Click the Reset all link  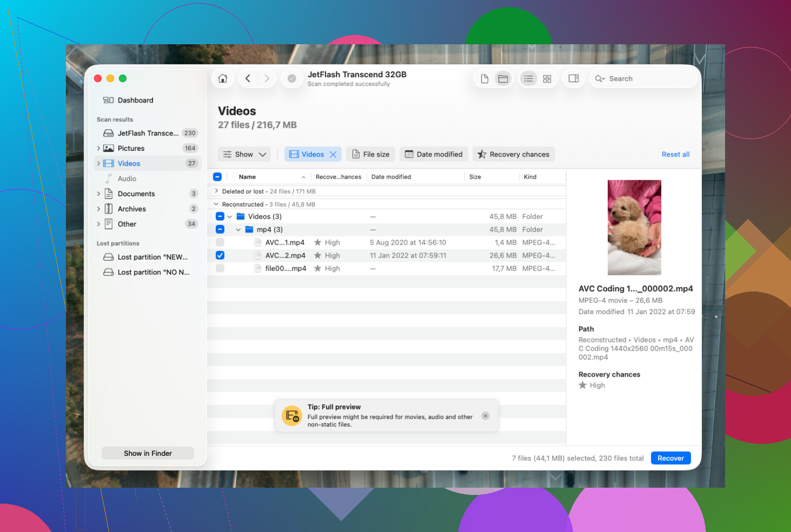click(675, 155)
